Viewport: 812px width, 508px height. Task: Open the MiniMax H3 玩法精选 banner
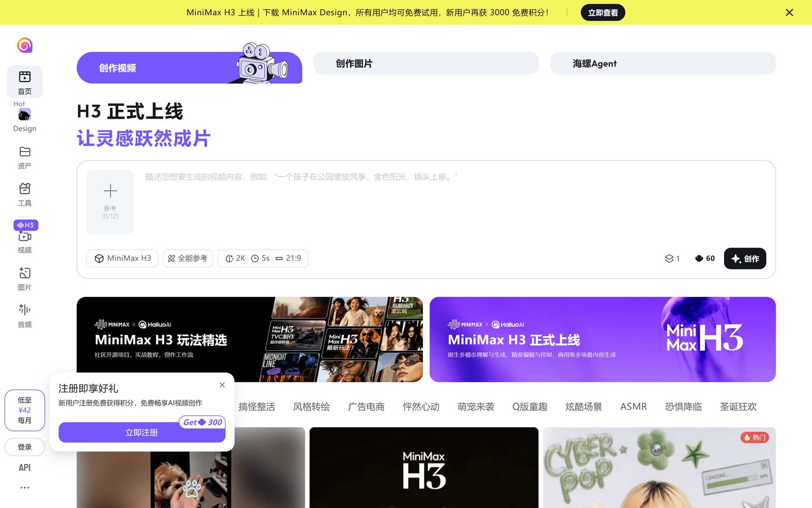click(x=250, y=340)
